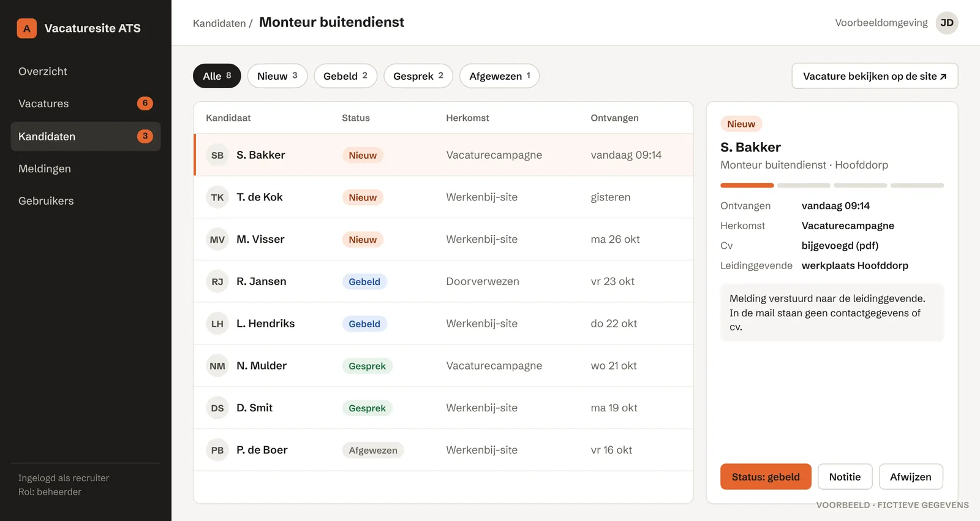The height and width of the screenshot is (521, 980).
Task: Click the 'Ingelogd als recruiter' sidebar text
Action: point(64,478)
